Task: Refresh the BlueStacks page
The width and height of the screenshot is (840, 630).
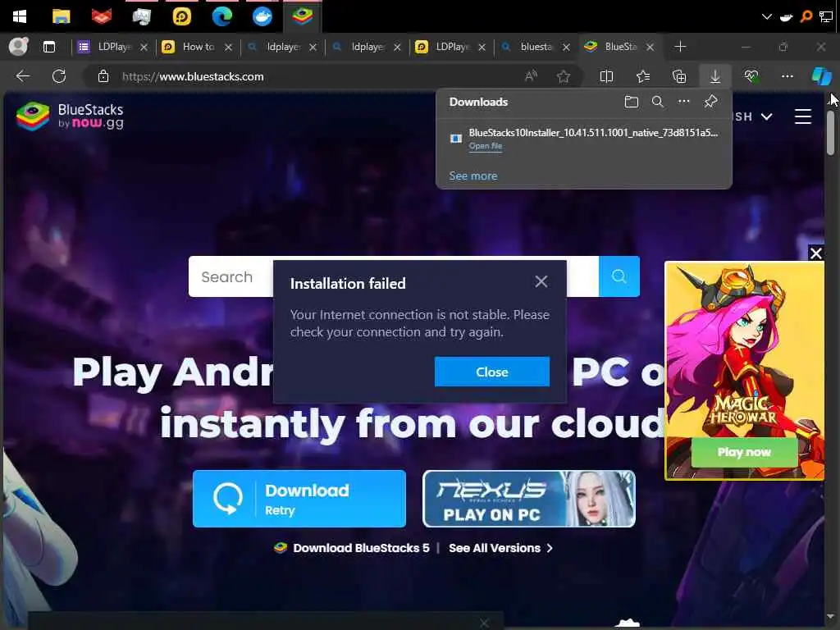Action: [59, 76]
